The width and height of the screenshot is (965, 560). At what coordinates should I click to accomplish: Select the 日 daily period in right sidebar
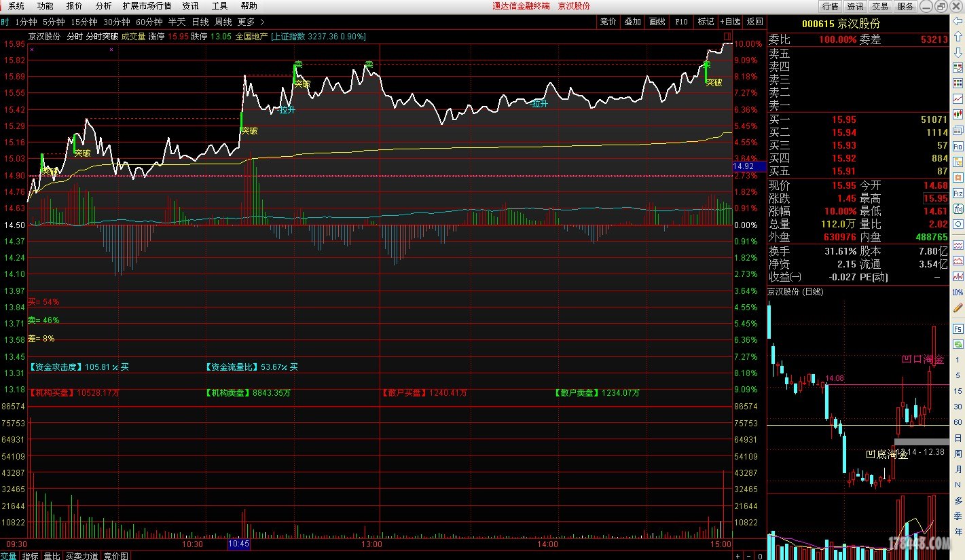click(958, 438)
